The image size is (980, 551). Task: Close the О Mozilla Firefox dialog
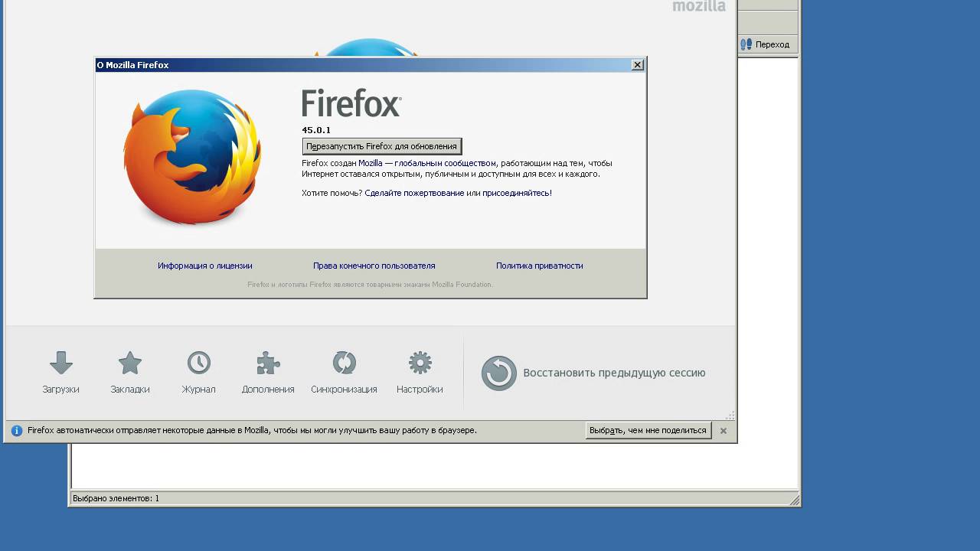637,65
